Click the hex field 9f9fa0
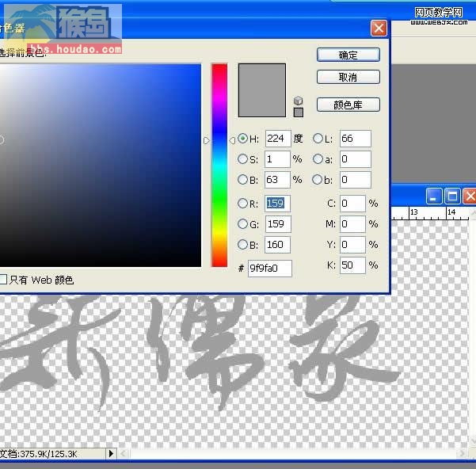 (x=270, y=269)
